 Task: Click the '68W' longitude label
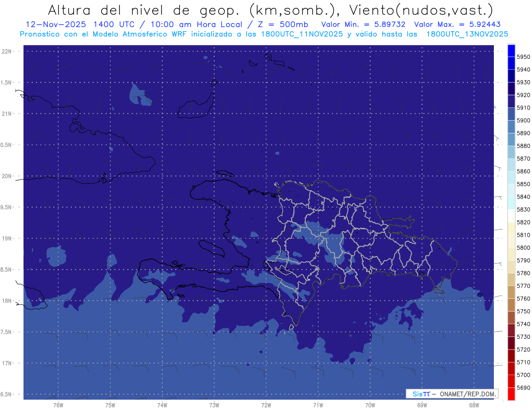click(x=473, y=405)
